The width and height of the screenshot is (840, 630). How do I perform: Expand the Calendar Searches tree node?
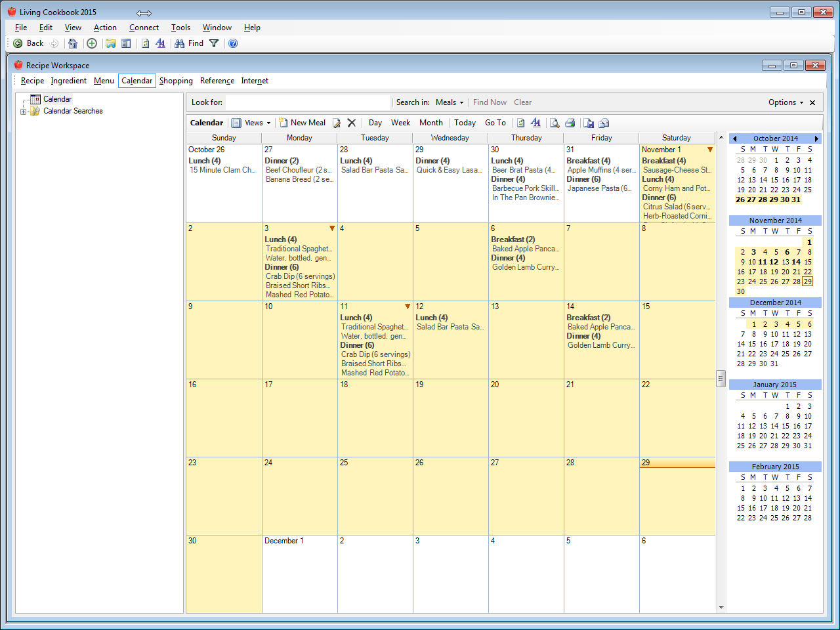pyautogui.click(x=24, y=112)
